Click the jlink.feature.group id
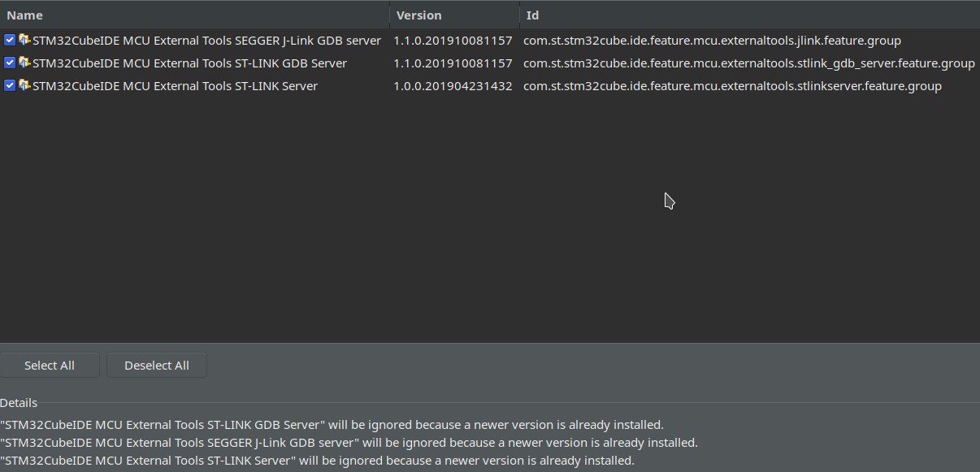The height and width of the screenshot is (472, 980). click(x=712, y=40)
